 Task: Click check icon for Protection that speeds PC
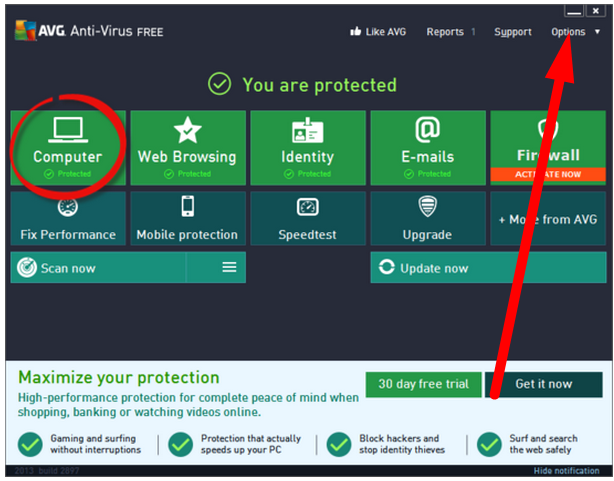coord(181,445)
